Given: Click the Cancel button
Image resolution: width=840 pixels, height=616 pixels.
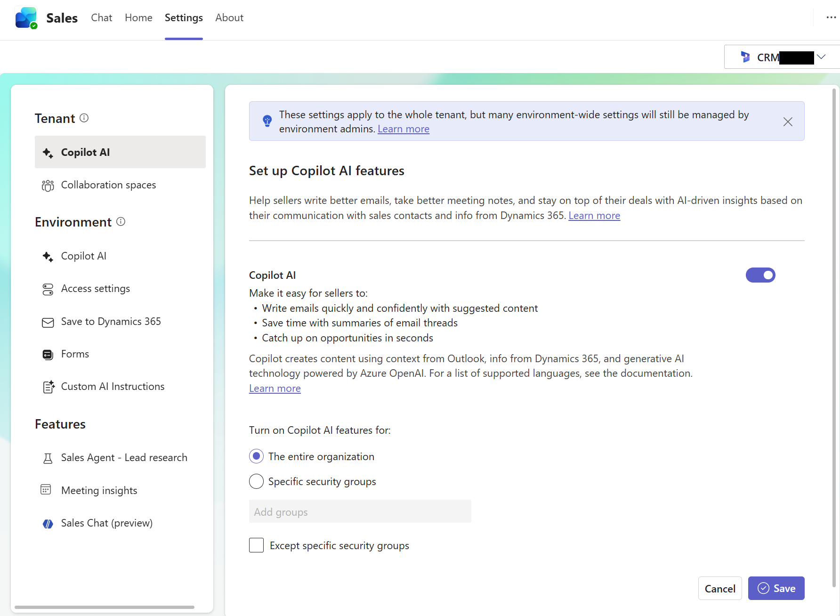Looking at the screenshot, I should pos(719,588).
